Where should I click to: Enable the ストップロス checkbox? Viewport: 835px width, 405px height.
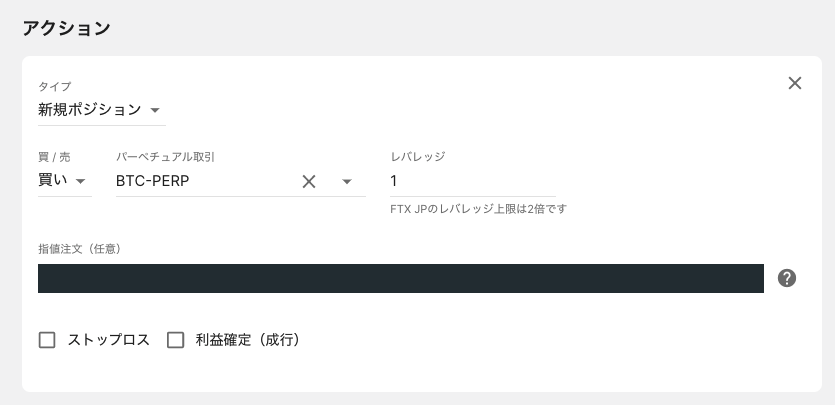click(47, 340)
